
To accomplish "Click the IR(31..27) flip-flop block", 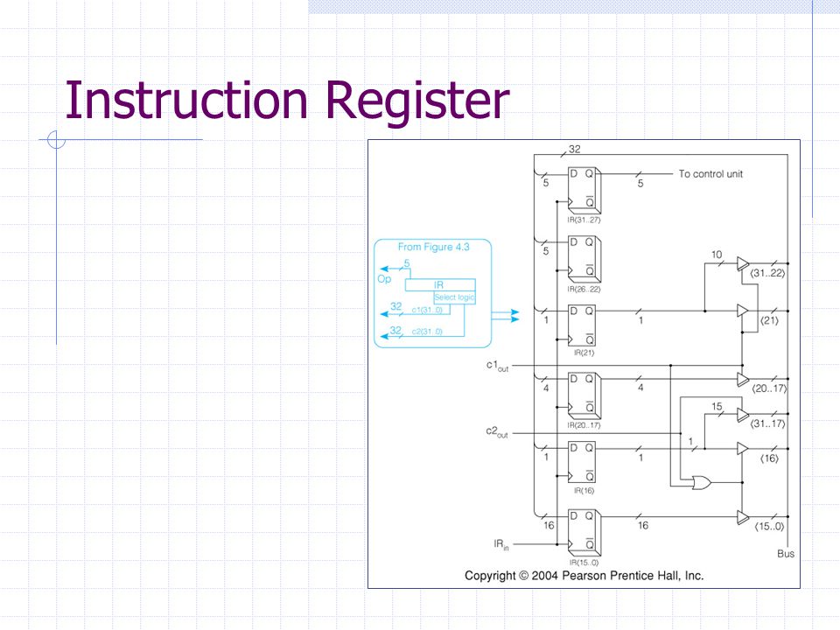I will point(584,191).
